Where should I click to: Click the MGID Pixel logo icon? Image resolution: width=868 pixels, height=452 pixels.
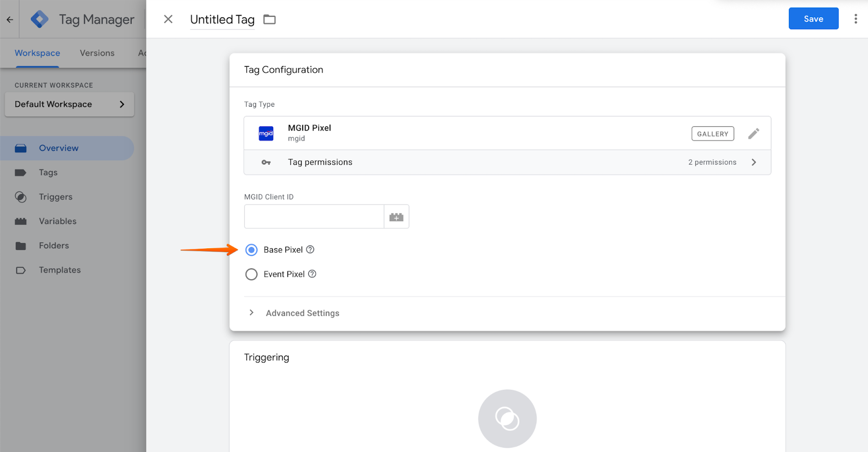(266, 133)
